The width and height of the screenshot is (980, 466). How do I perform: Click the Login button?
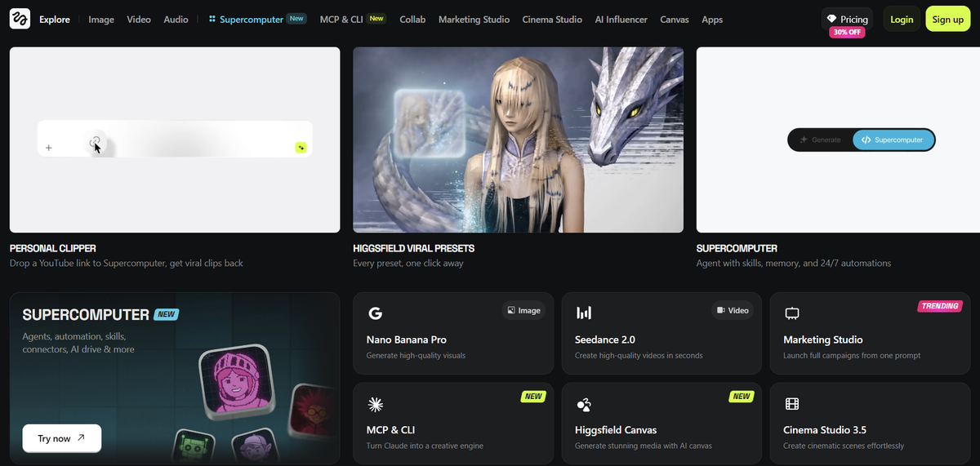click(902, 19)
